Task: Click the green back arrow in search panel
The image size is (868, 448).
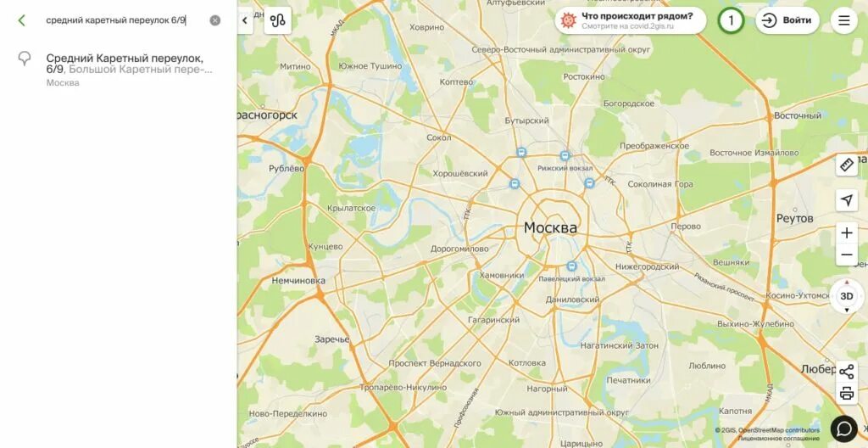Action: coord(21,20)
